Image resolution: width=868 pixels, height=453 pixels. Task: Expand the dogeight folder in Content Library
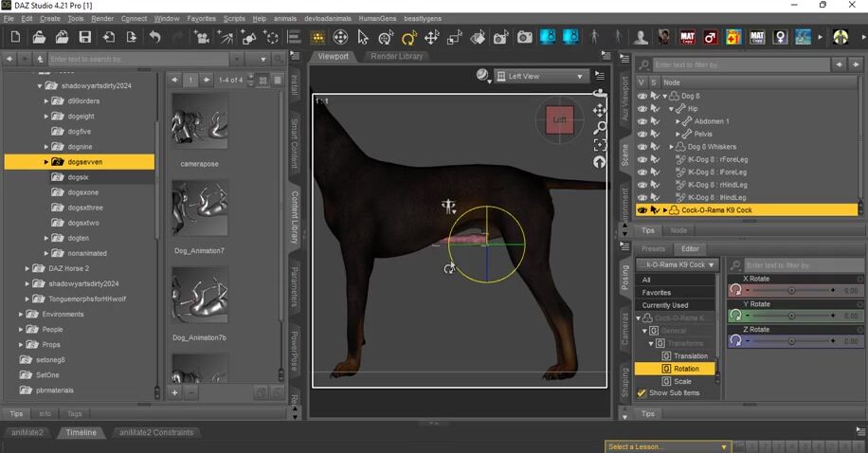(x=46, y=117)
